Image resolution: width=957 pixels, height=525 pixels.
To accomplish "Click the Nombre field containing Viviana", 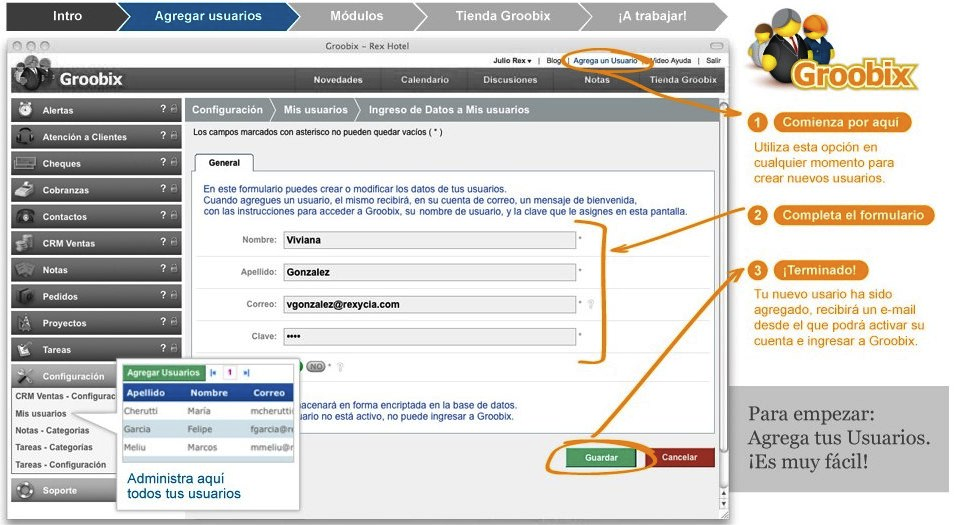I will (430, 240).
